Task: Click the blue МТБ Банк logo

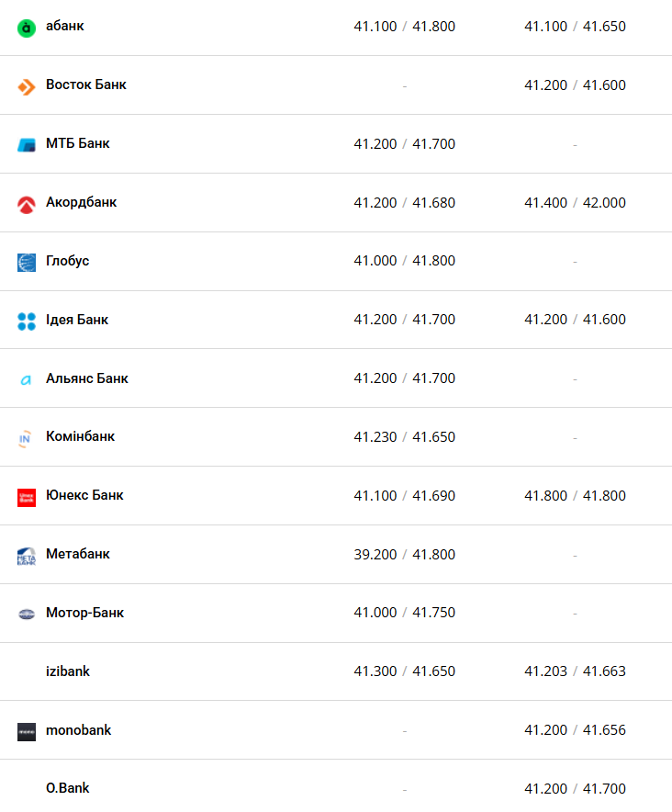Action: [x=27, y=145]
